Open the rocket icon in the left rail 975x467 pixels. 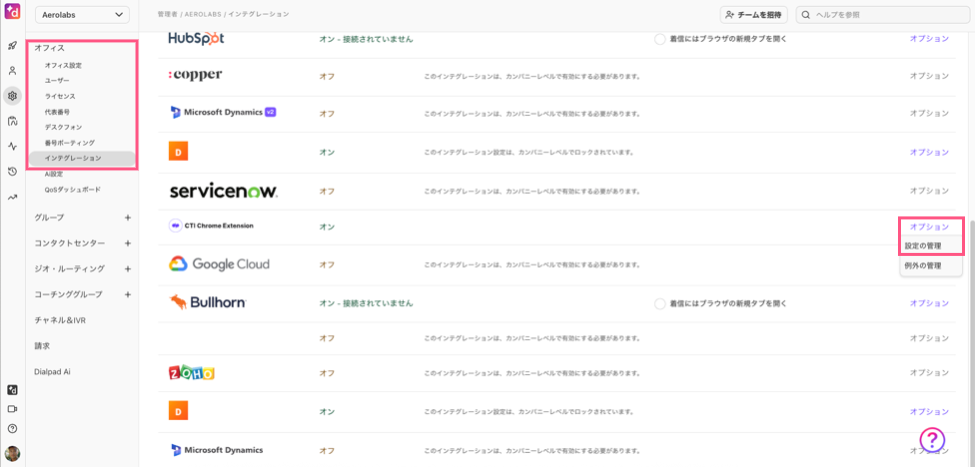point(12,46)
